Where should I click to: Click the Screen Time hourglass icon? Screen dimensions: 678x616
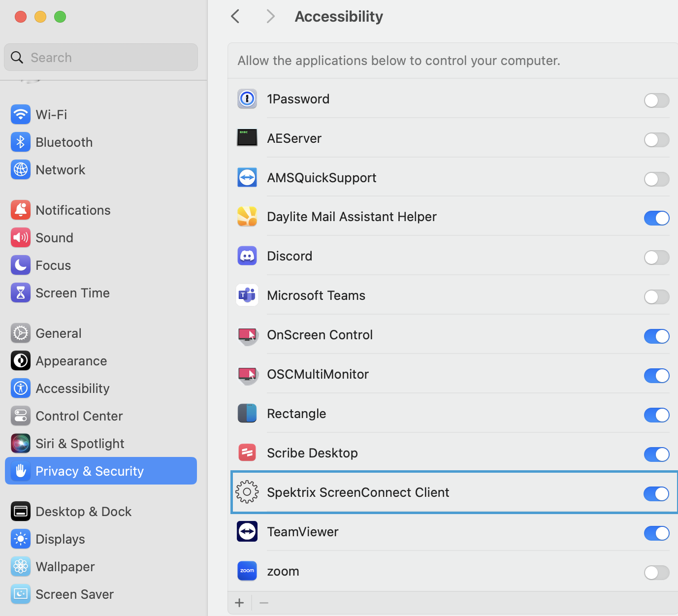pyautogui.click(x=21, y=293)
